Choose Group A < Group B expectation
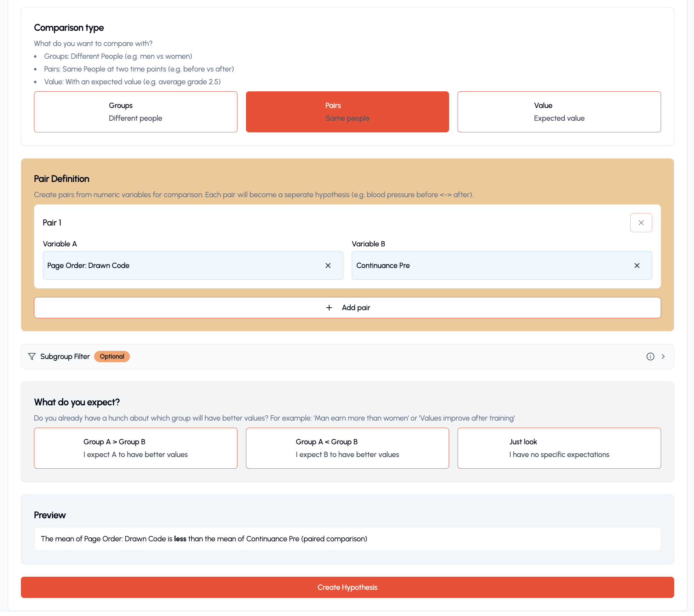 pos(347,448)
